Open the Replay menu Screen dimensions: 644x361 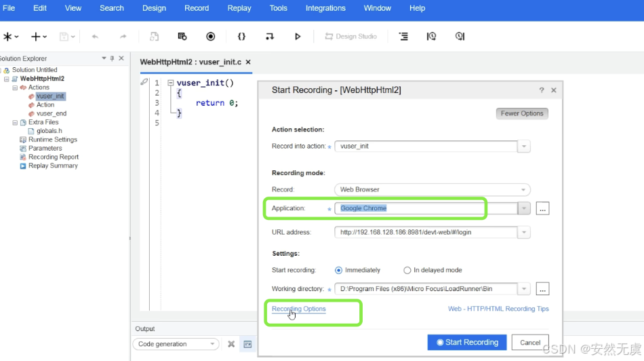(239, 8)
